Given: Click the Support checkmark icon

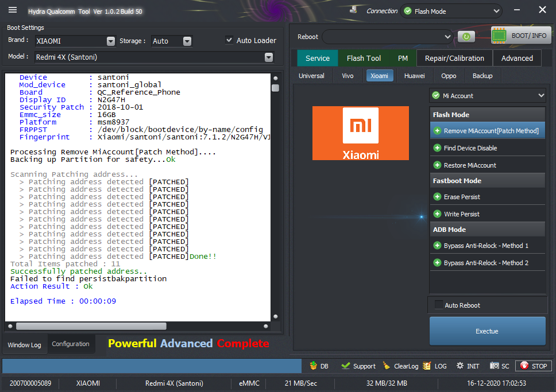Looking at the screenshot, I should (345, 366).
